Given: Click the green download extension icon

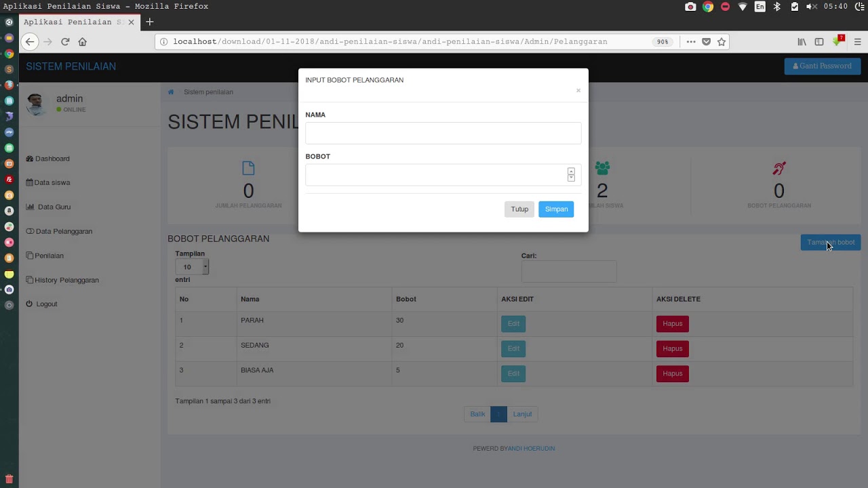Looking at the screenshot, I should (839, 41).
